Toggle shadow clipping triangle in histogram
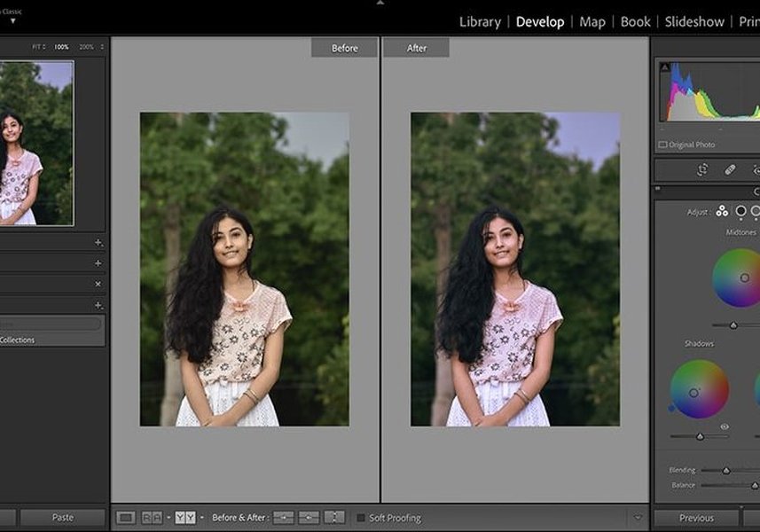This screenshot has width=760, height=532. click(665, 66)
